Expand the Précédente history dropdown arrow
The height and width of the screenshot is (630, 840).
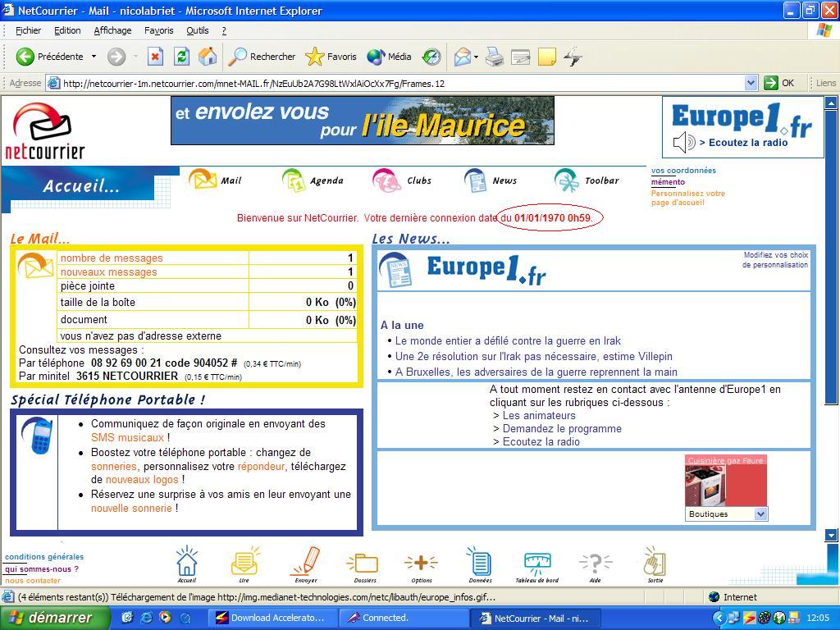point(94,57)
